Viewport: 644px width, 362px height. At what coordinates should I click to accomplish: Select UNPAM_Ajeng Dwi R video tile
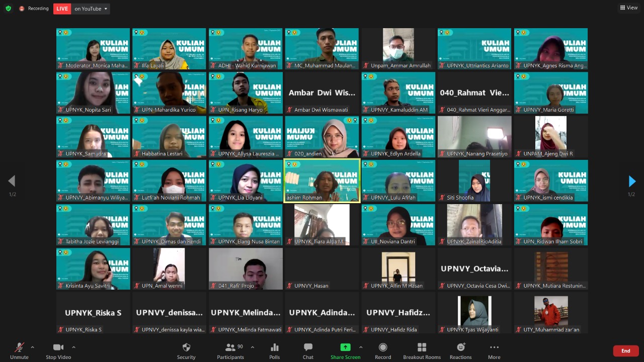(x=551, y=137)
